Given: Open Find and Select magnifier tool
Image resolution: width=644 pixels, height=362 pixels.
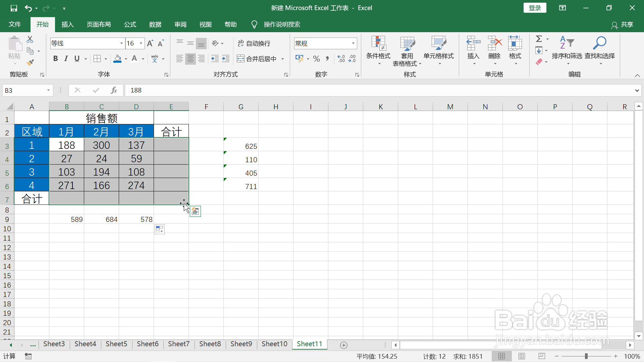Looking at the screenshot, I should tap(599, 43).
